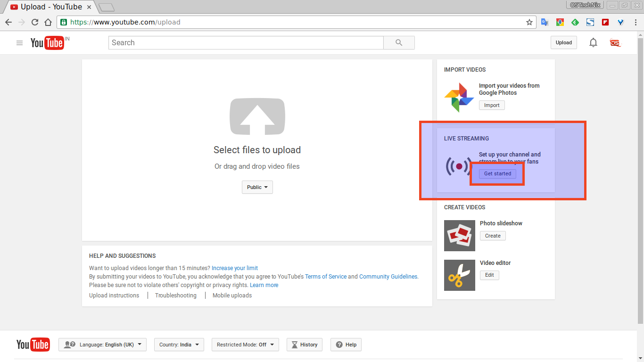Click Create for Photo slideshow
The image size is (644, 362).
(x=493, y=236)
